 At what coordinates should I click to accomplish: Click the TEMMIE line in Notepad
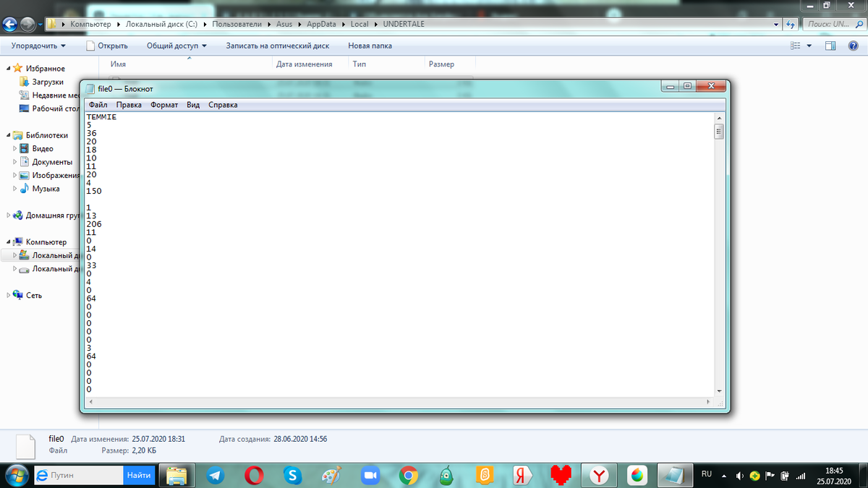coord(101,116)
